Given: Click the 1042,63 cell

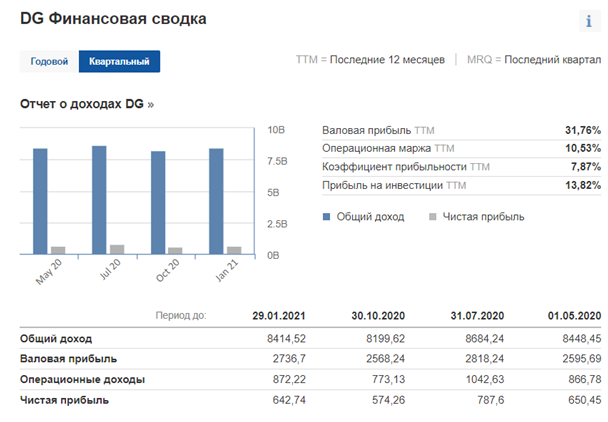Looking at the screenshot, I should click(485, 379).
